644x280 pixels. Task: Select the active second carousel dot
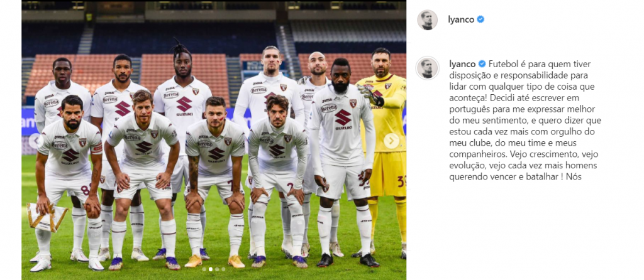coord(210,269)
